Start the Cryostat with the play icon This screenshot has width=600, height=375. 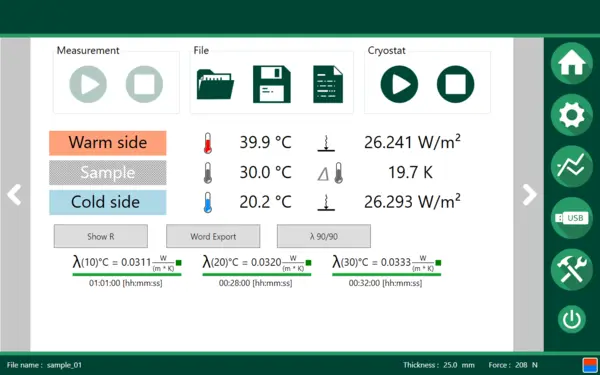[399, 84]
